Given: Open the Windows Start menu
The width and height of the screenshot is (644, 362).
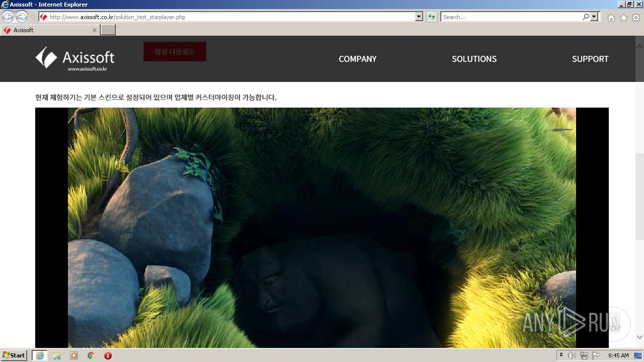Looking at the screenshot, I should (x=14, y=355).
